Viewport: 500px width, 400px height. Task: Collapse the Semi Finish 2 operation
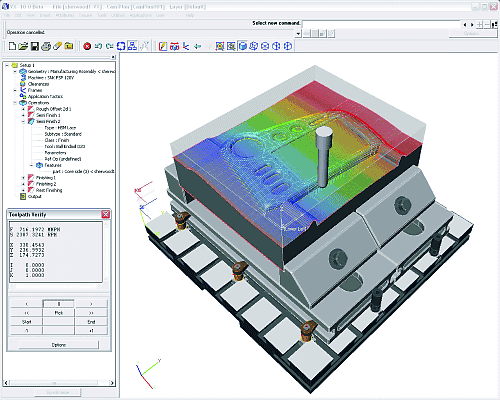click(23, 122)
